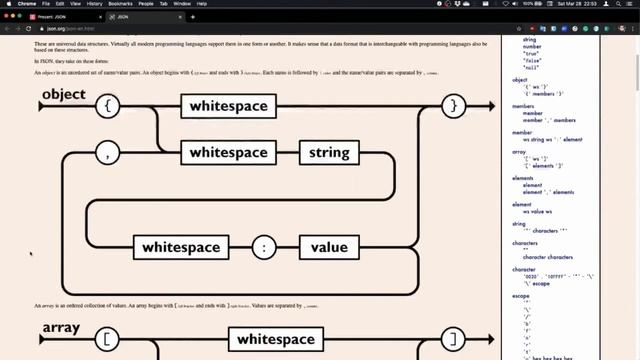This screenshot has width=640, height=360.
Task: Open the Bookmarks menu
Action: (x=120, y=4)
